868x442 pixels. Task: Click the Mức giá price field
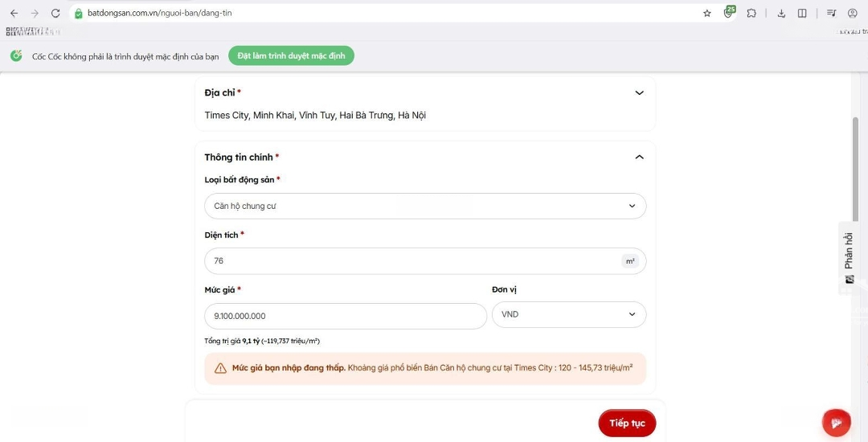346,316
